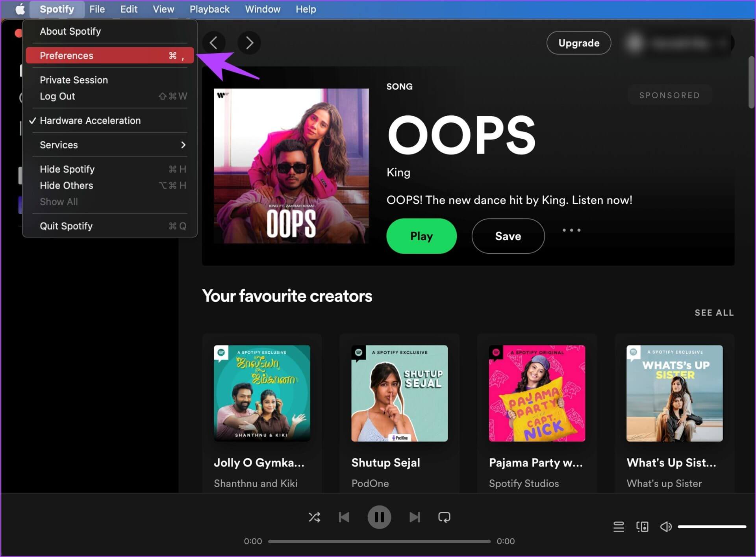Open the View menu
Image resolution: width=756 pixels, height=557 pixels.
(163, 9)
